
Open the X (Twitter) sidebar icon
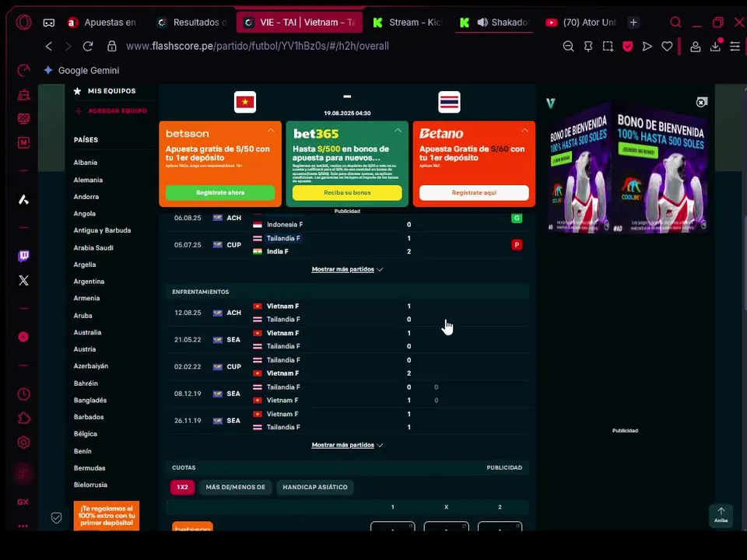click(23, 281)
